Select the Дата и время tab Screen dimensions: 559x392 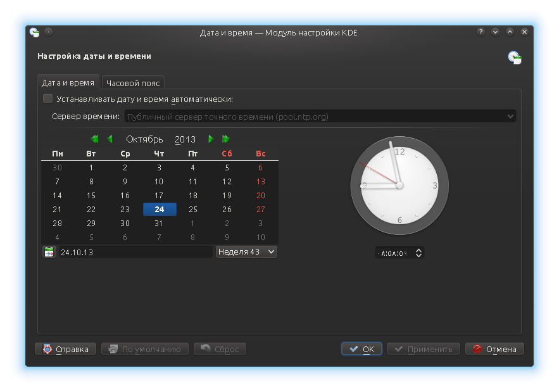click(x=68, y=82)
